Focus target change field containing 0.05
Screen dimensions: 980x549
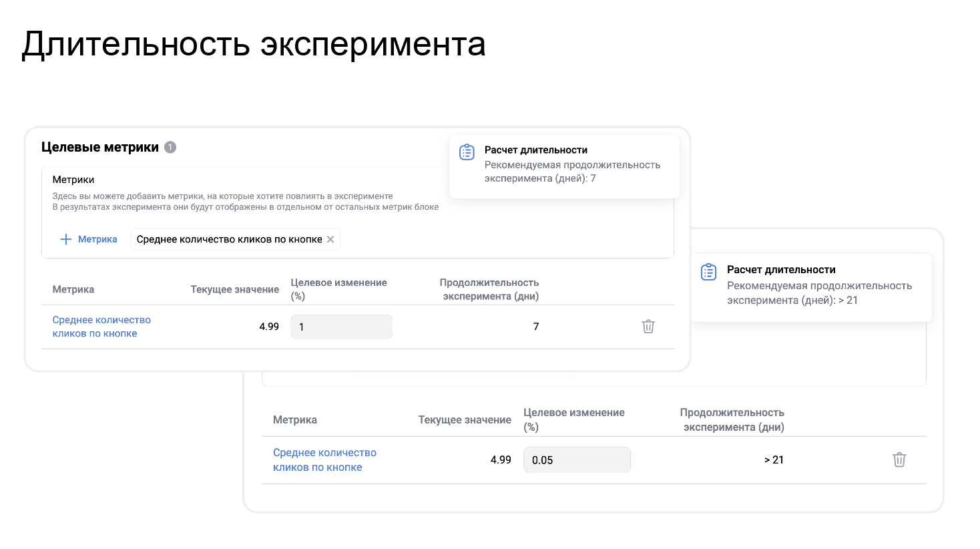577,460
